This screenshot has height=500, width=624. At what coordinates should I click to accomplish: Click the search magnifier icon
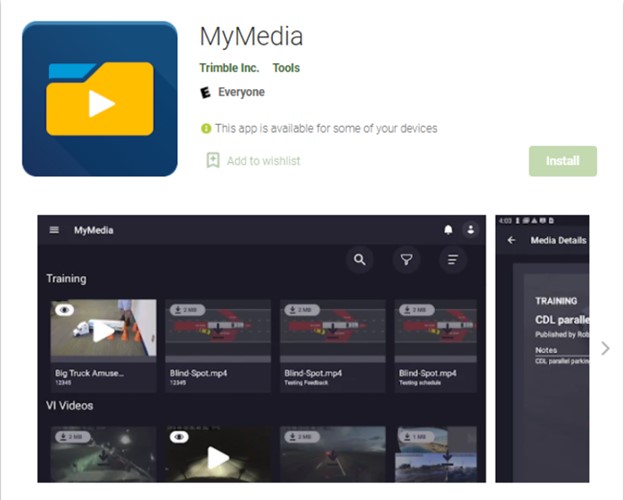coord(359,260)
